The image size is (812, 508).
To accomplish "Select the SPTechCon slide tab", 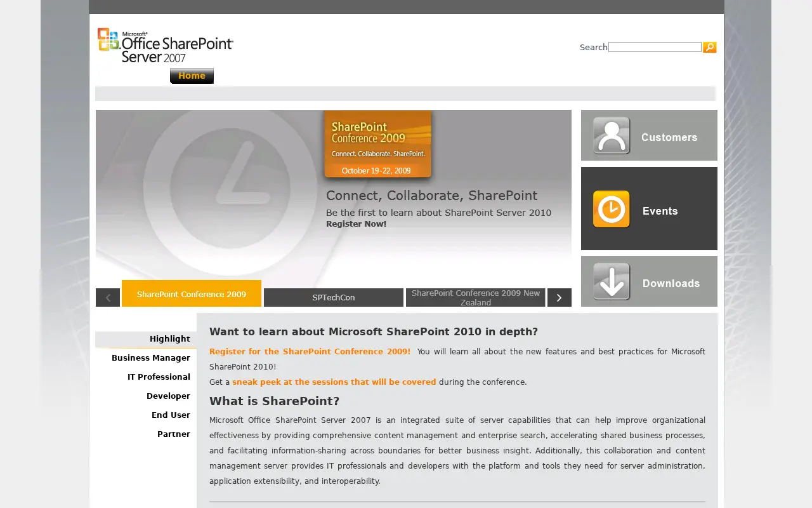I will tap(334, 297).
